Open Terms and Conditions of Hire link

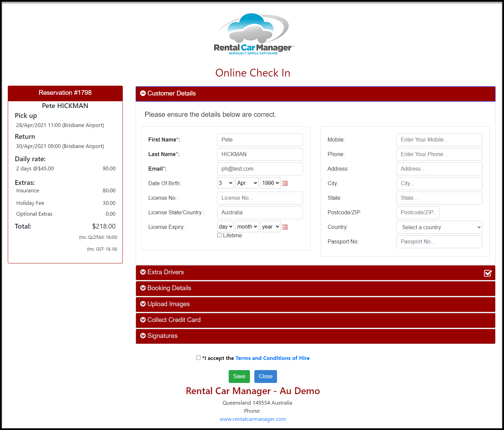[x=273, y=358]
